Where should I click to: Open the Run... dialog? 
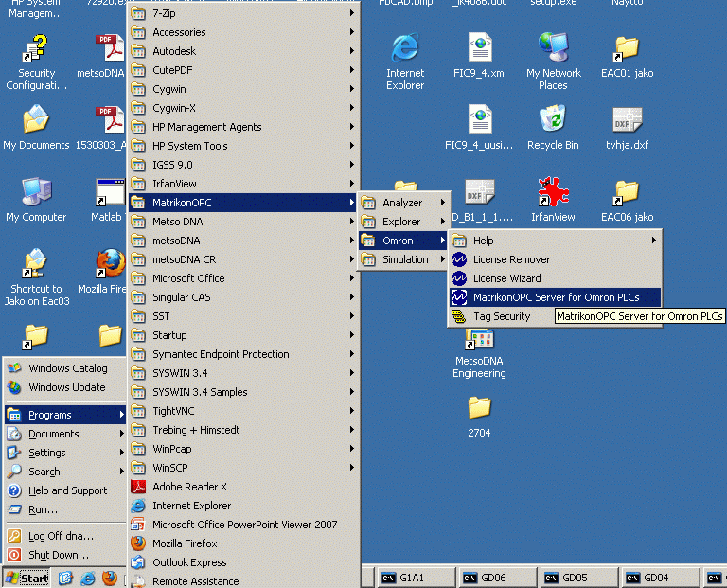pos(65,509)
